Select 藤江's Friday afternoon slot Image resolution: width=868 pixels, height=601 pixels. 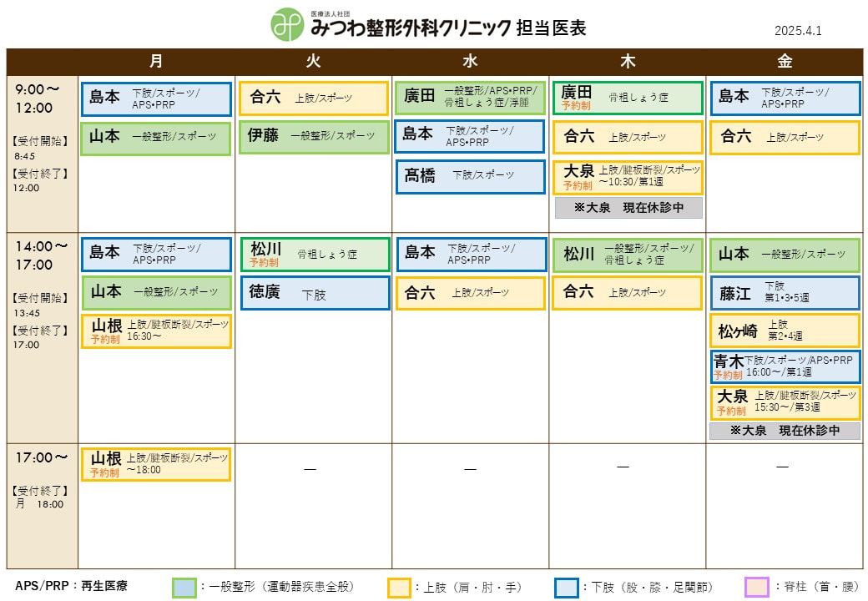click(784, 293)
